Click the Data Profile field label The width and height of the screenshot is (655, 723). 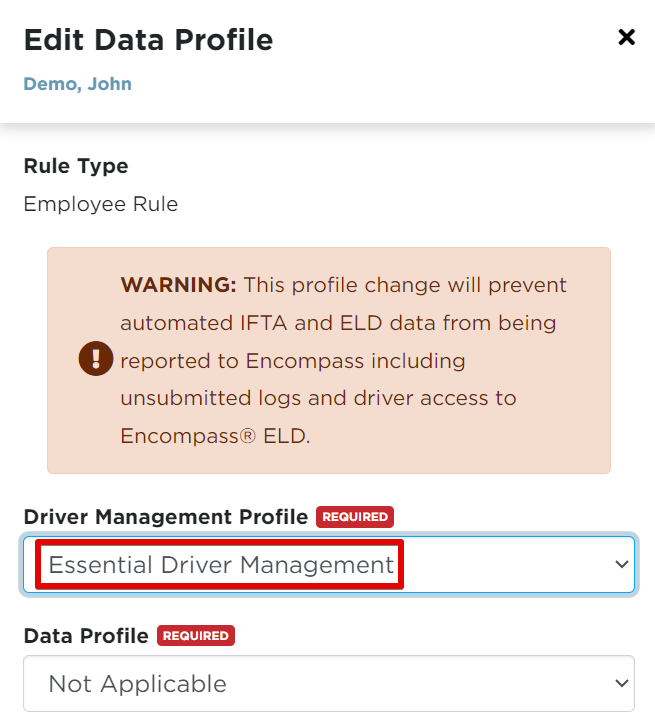point(86,636)
